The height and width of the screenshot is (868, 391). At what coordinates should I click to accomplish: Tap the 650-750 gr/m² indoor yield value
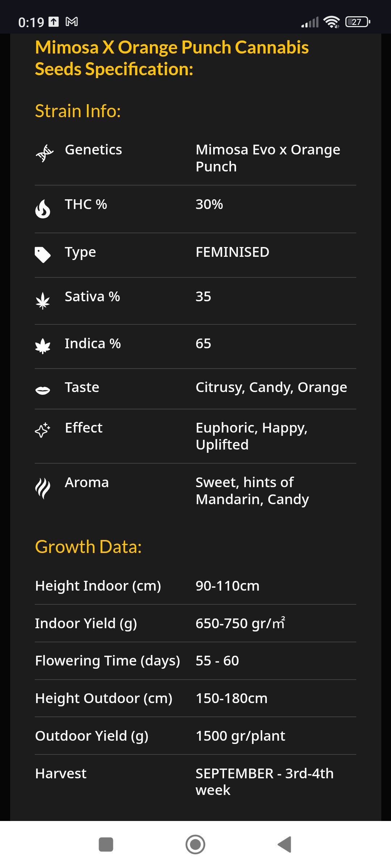tap(240, 623)
